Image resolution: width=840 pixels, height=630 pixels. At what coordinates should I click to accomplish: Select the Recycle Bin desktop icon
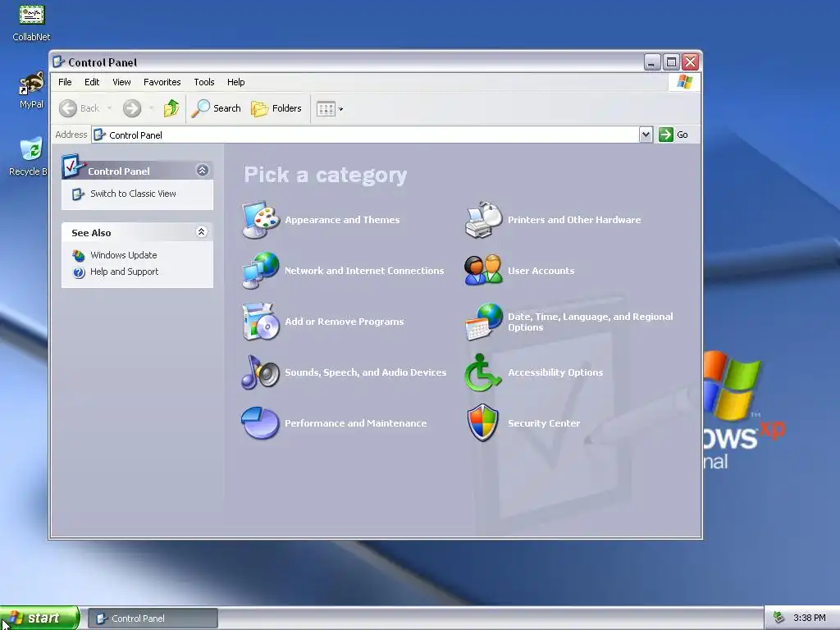(x=30, y=157)
